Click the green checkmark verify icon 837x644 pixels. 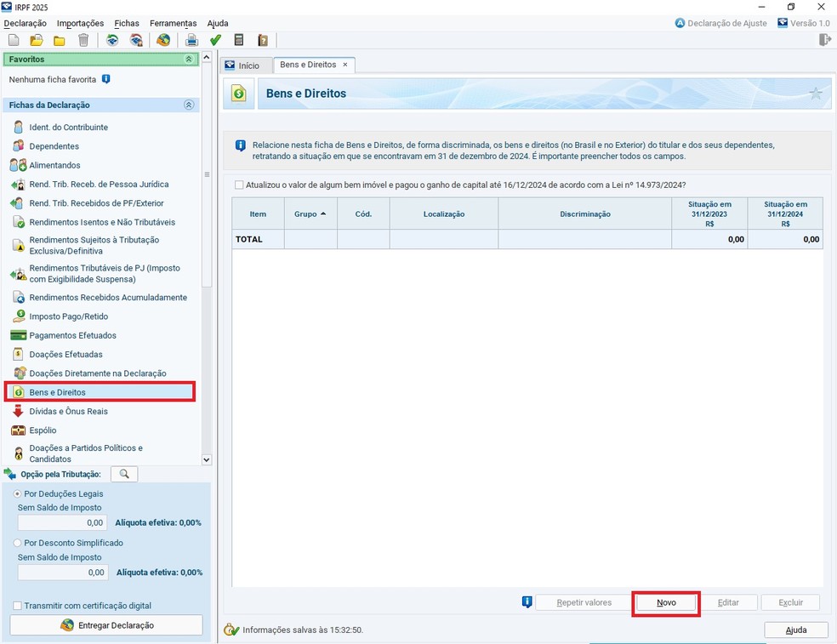click(215, 40)
